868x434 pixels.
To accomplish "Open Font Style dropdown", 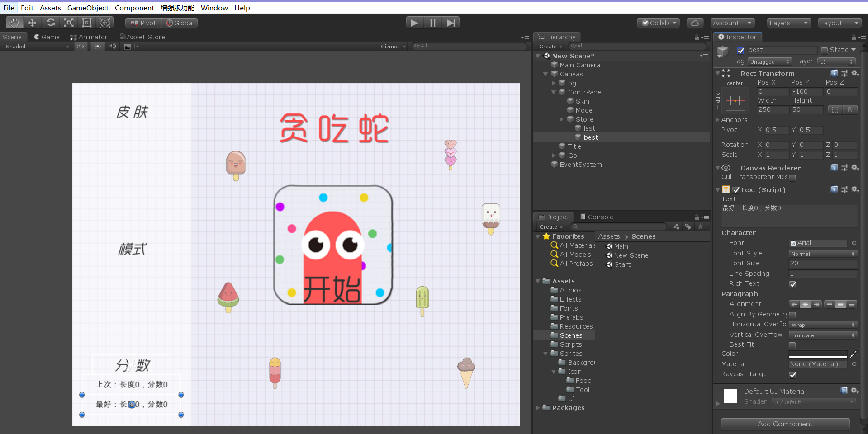I will tap(823, 254).
